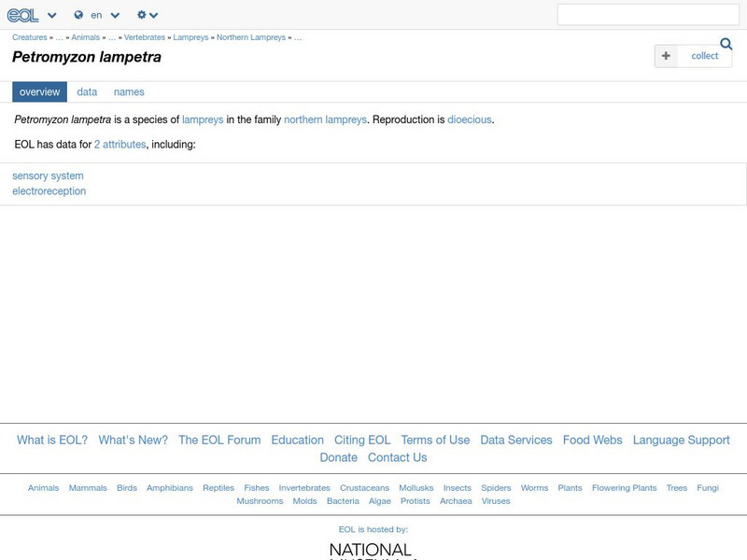Viewport: 747px width, 560px height.
Task: Open the Lampreys breadcrumb link
Action: click(190, 37)
